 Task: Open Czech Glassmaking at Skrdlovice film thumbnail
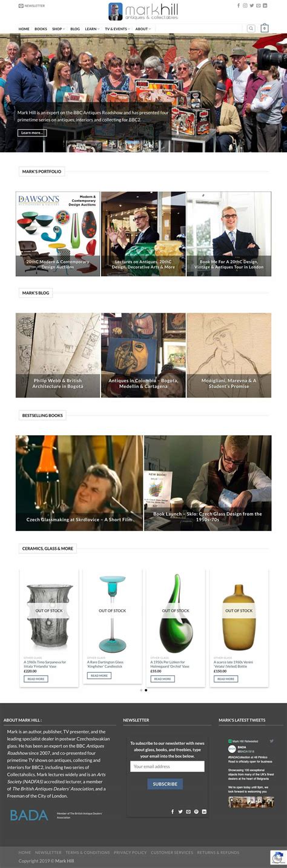point(79,482)
